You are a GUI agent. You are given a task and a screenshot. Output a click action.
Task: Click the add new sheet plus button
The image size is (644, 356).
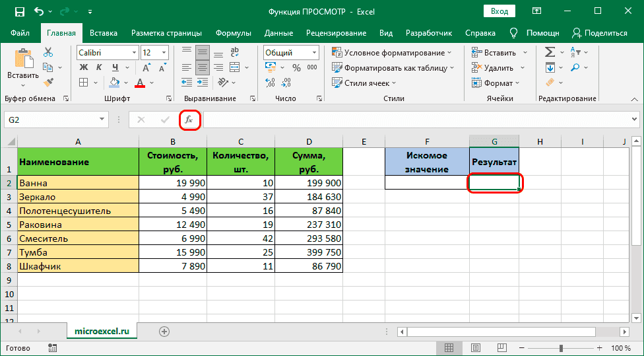coord(164,331)
